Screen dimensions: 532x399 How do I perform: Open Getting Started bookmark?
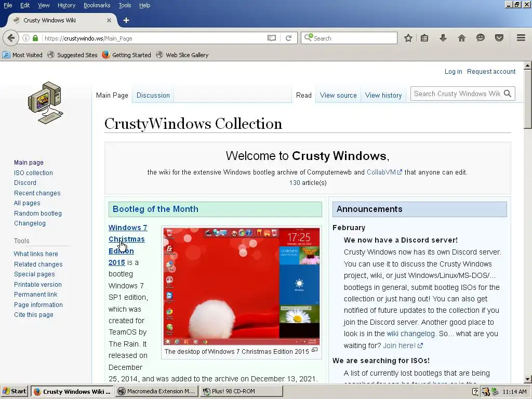click(x=127, y=55)
